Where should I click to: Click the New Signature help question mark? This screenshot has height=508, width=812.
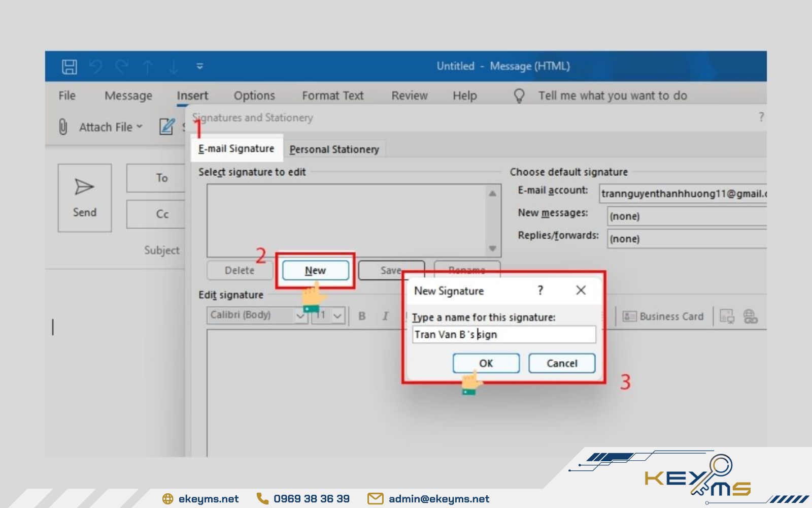click(x=540, y=291)
